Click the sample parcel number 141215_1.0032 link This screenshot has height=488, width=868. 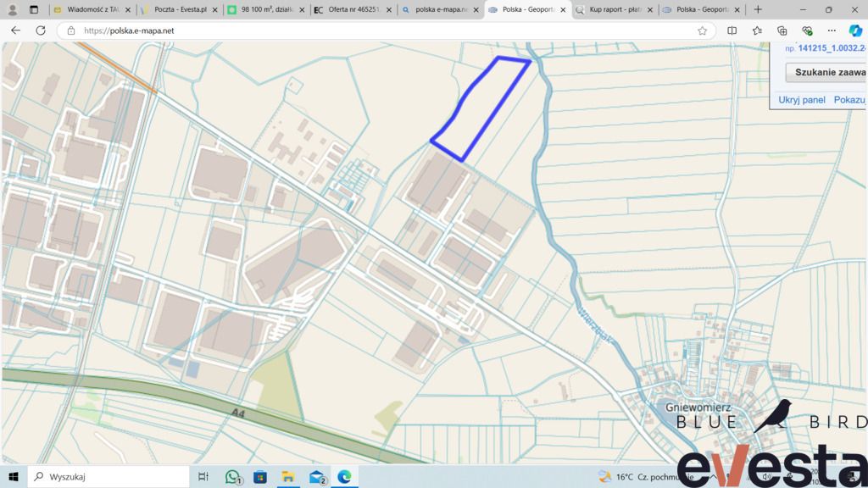point(832,48)
